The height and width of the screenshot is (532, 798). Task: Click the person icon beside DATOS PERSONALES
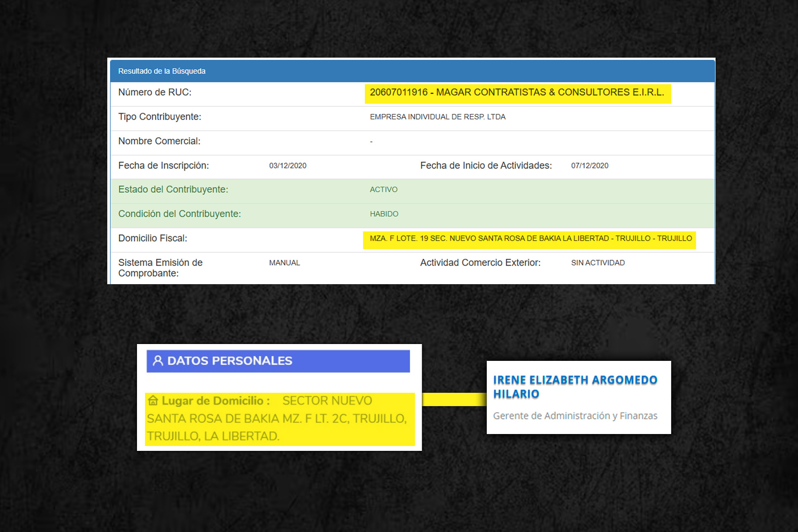click(158, 360)
